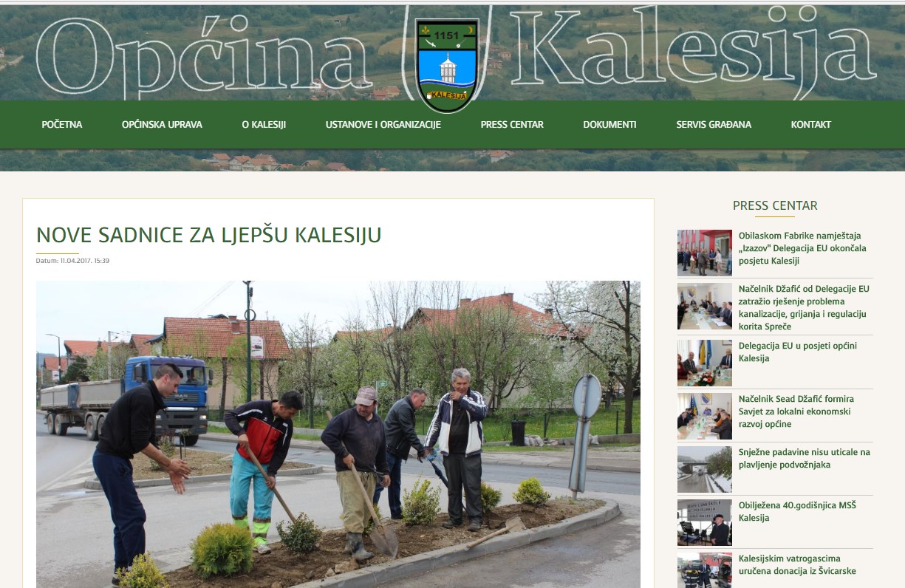The width and height of the screenshot is (905, 588).
Task: Click the Kalesija coat of arms logo
Action: (x=447, y=65)
